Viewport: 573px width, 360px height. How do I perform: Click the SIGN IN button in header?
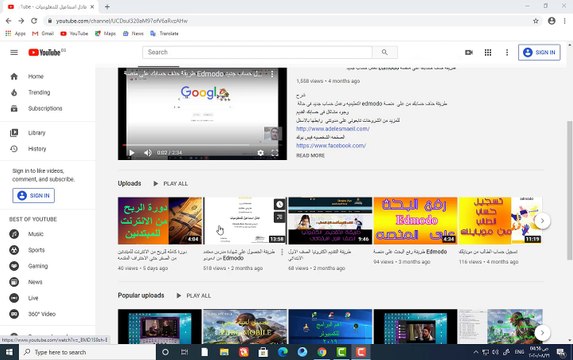coord(539,52)
